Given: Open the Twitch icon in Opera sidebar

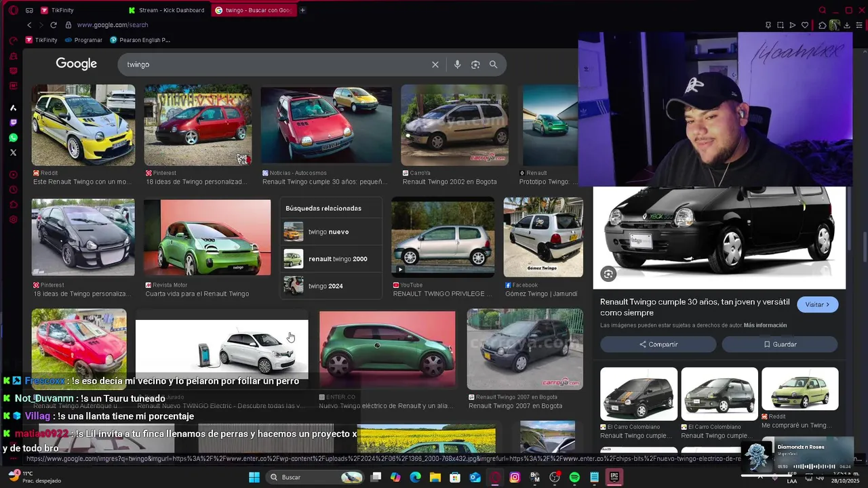Looking at the screenshot, I should pos(13,123).
